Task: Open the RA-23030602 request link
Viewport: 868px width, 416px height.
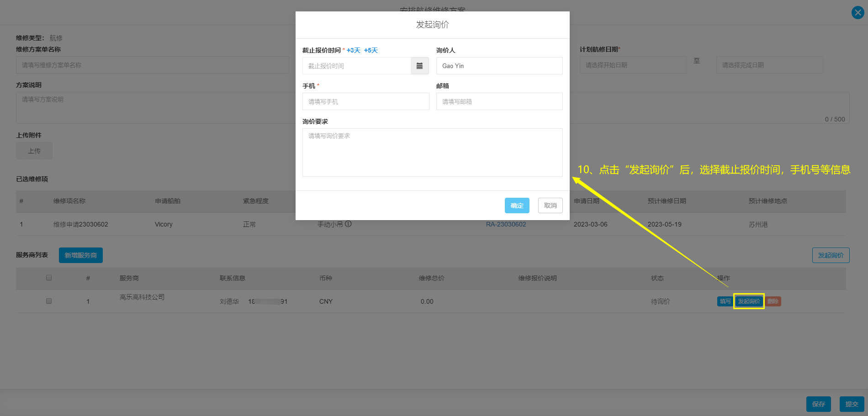Action: tap(506, 224)
